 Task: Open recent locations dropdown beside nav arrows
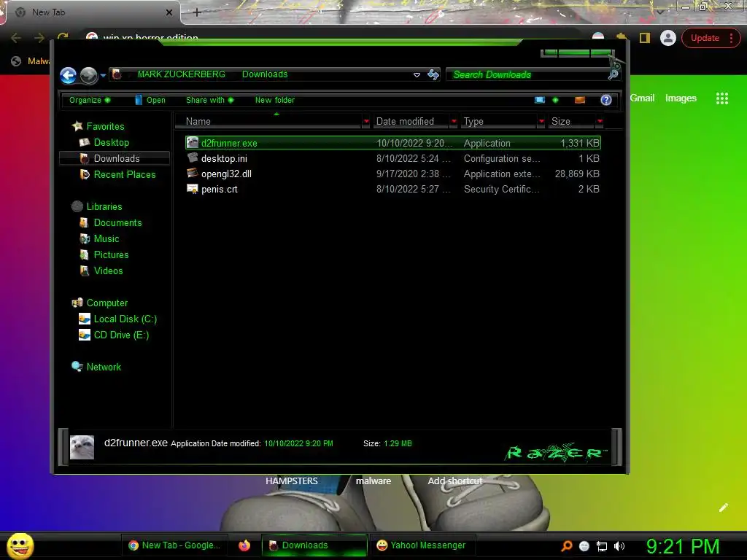pyautogui.click(x=103, y=75)
